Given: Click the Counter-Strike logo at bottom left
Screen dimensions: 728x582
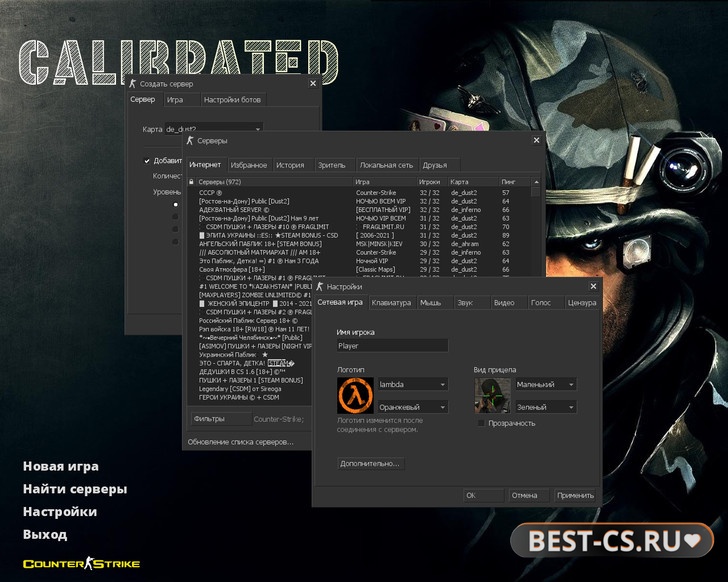Looking at the screenshot, I should tap(81, 563).
